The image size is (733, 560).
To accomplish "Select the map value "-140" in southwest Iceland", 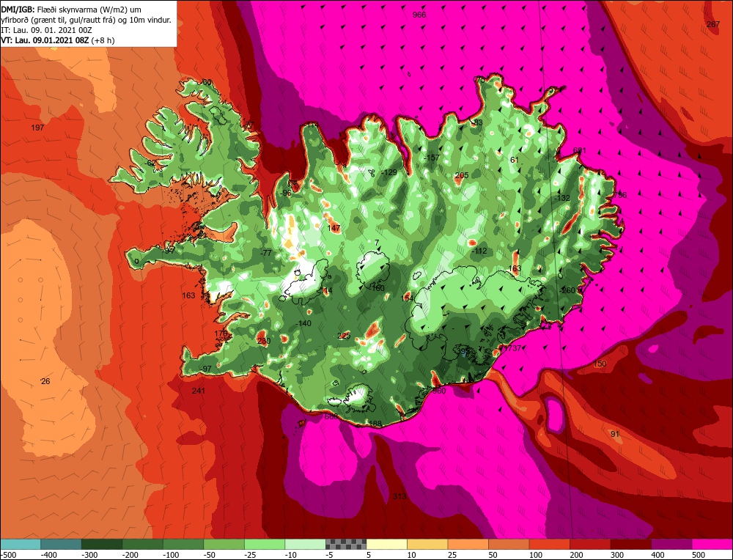I will point(303,323).
